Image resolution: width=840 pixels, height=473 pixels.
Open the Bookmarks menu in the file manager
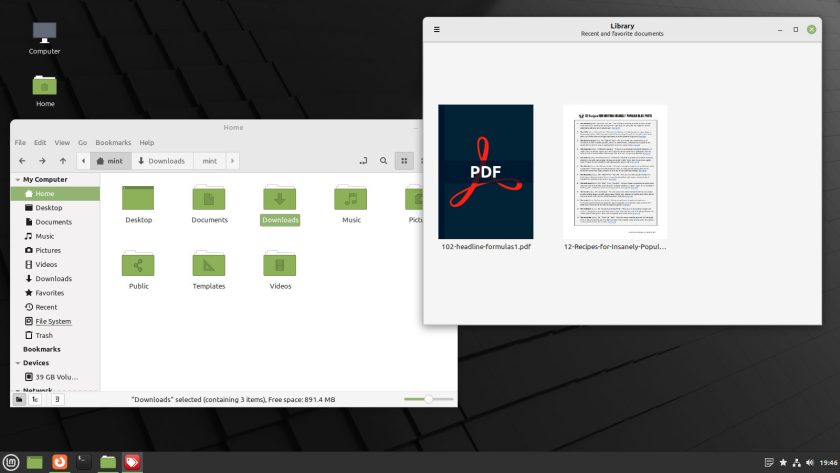coord(113,142)
